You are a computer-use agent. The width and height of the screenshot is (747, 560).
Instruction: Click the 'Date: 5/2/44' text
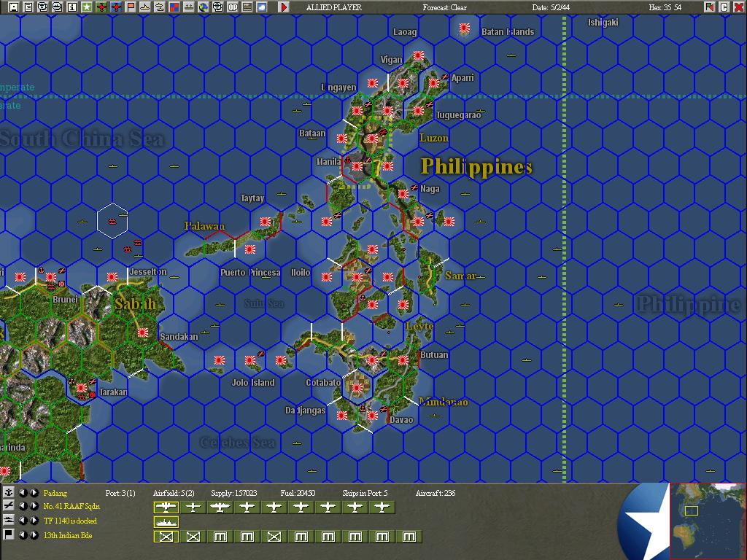pos(551,7)
